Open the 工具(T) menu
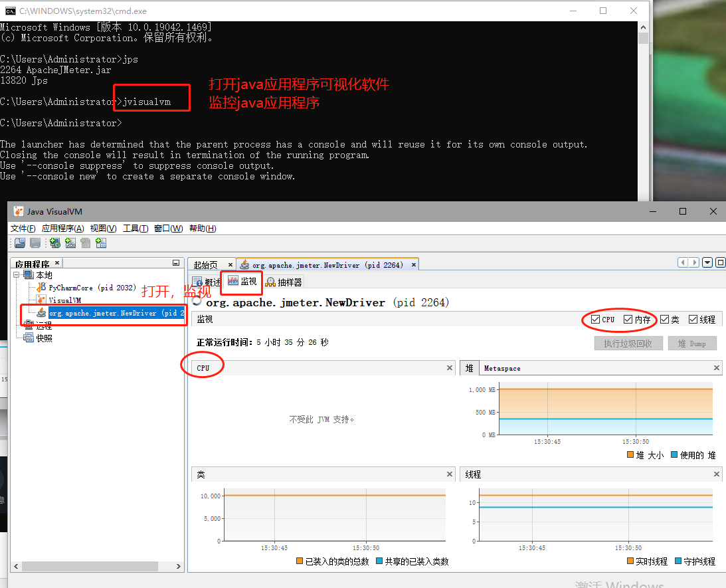The image size is (726, 588). (x=136, y=229)
